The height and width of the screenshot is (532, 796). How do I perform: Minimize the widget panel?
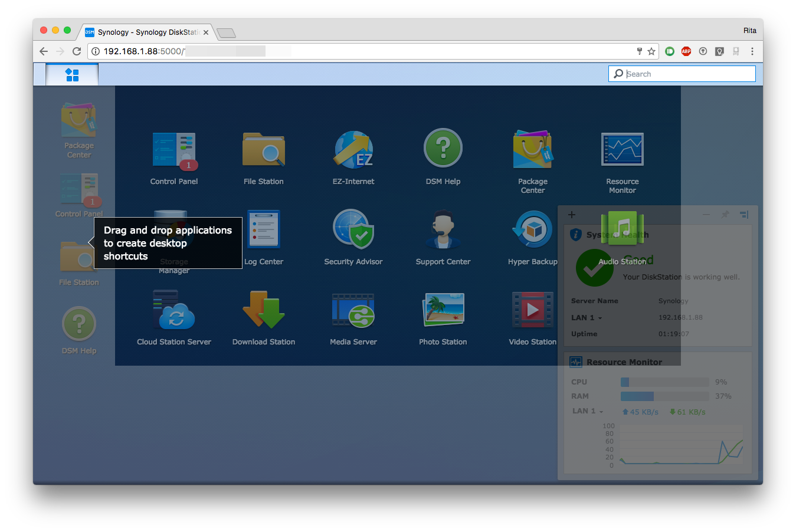(706, 215)
